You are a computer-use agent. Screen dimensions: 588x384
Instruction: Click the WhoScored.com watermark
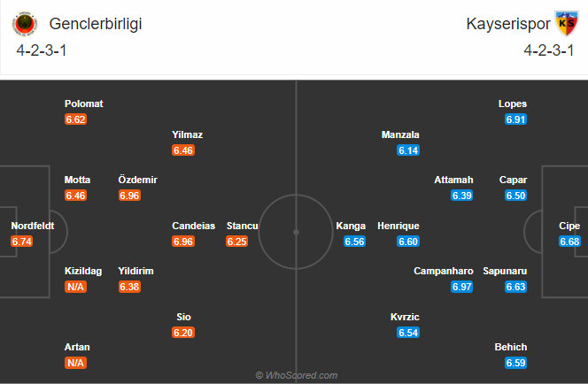[x=297, y=375]
